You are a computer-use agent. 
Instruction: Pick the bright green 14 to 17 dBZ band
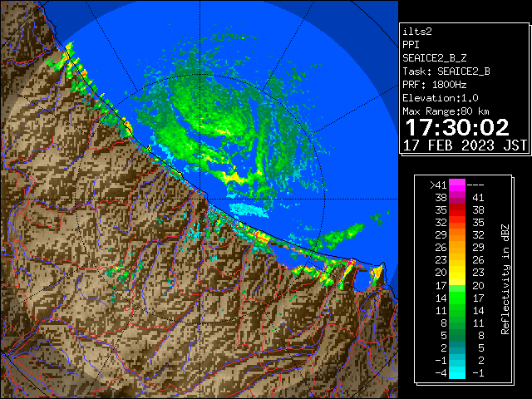pos(457,298)
